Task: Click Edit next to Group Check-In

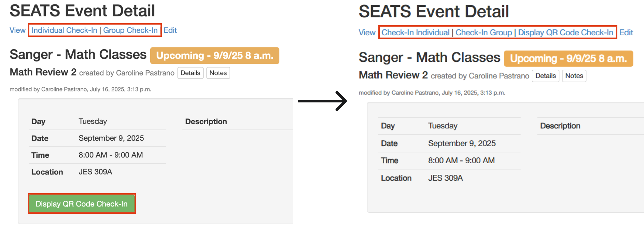Action: pyautogui.click(x=170, y=30)
